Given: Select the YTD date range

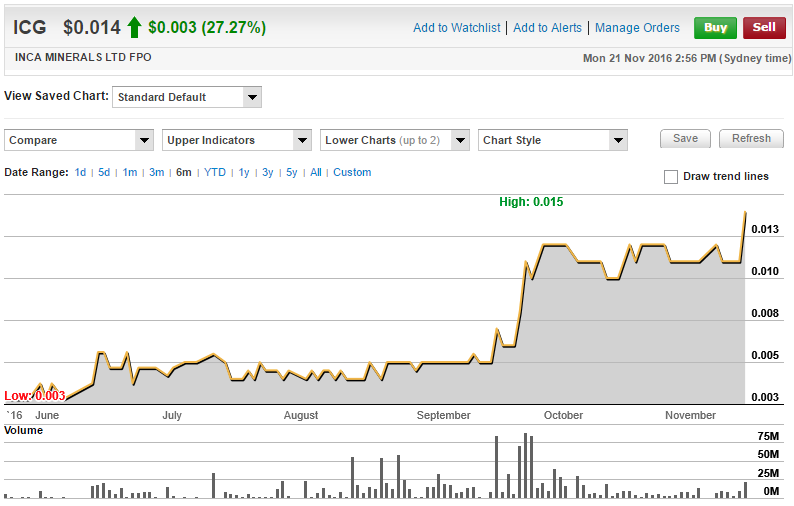Looking at the screenshot, I should (215, 172).
